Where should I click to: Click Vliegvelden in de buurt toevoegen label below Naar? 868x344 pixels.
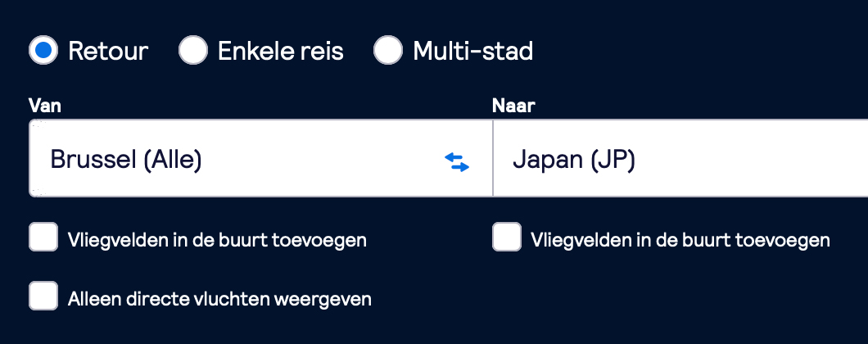tap(680, 241)
